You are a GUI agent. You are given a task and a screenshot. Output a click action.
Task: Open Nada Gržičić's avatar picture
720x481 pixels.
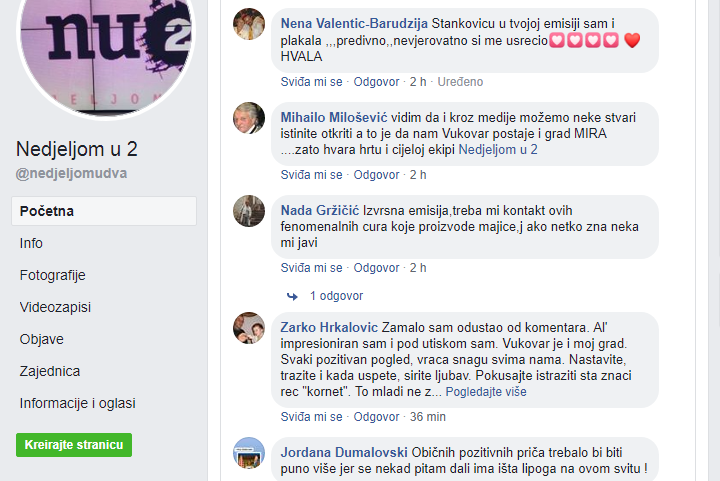tap(249, 211)
